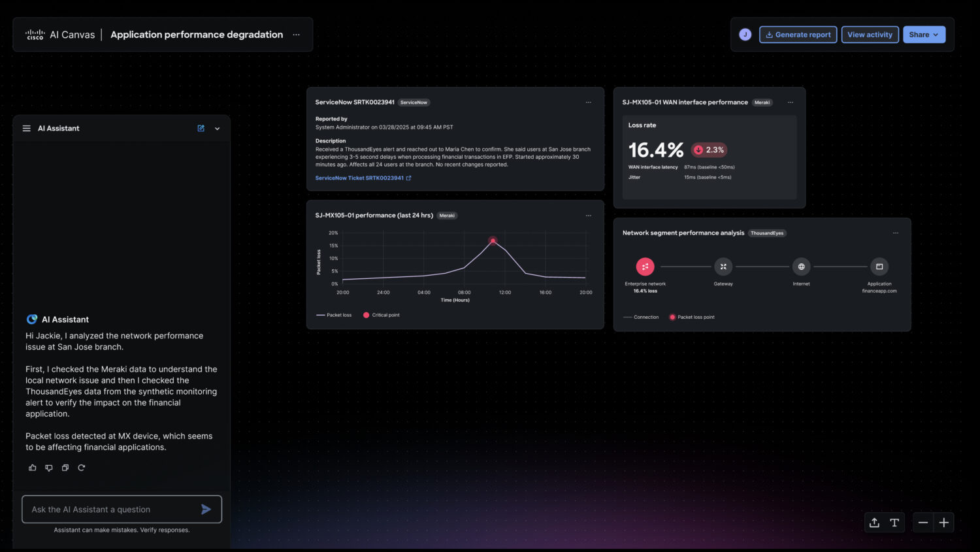Send the AI Assistant question
This screenshot has height=552, width=980.
coord(206,510)
